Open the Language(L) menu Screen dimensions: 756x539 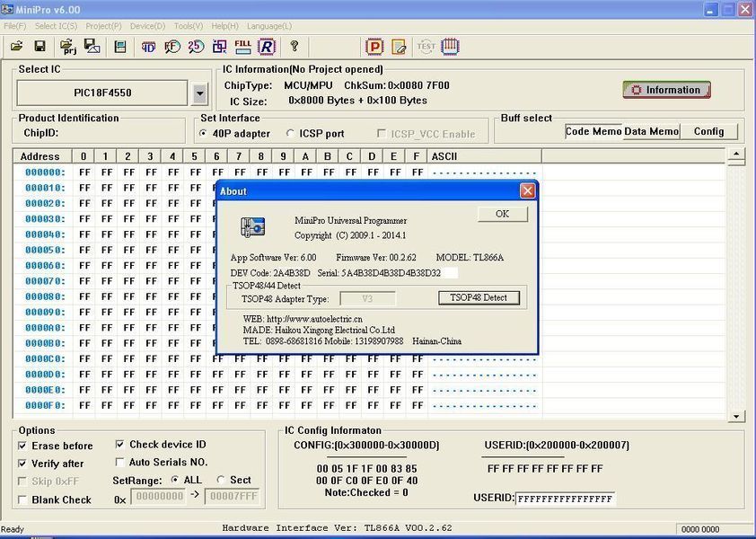click(x=269, y=26)
